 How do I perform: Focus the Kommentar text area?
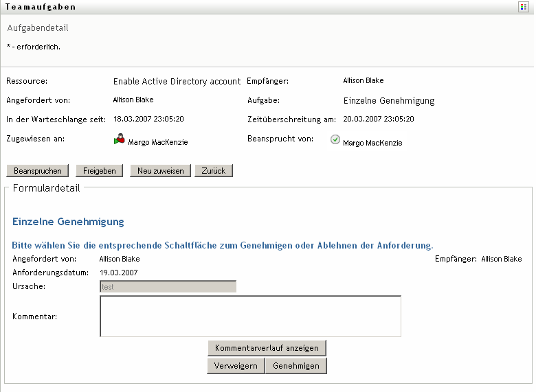250,316
